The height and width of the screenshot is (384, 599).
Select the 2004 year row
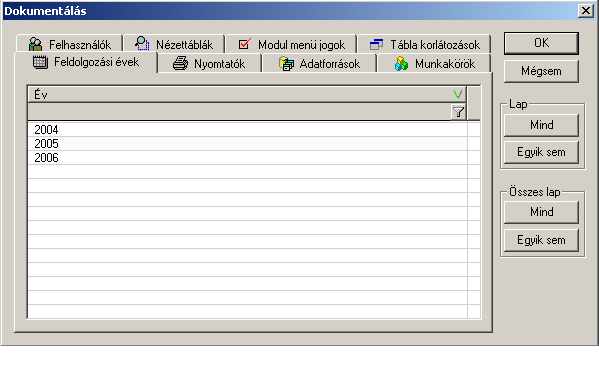point(247,130)
